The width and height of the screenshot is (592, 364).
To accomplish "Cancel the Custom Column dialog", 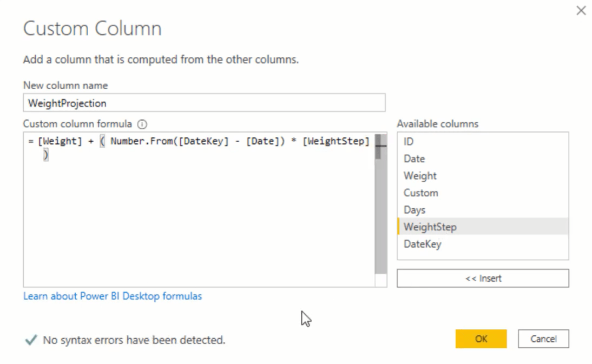I will 543,339.
